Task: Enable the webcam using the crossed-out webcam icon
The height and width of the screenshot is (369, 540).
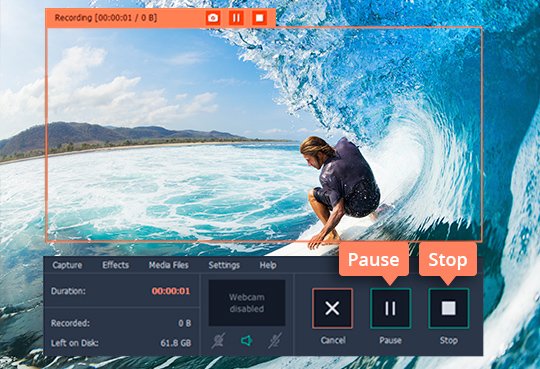Action: [x=218, y=341]
